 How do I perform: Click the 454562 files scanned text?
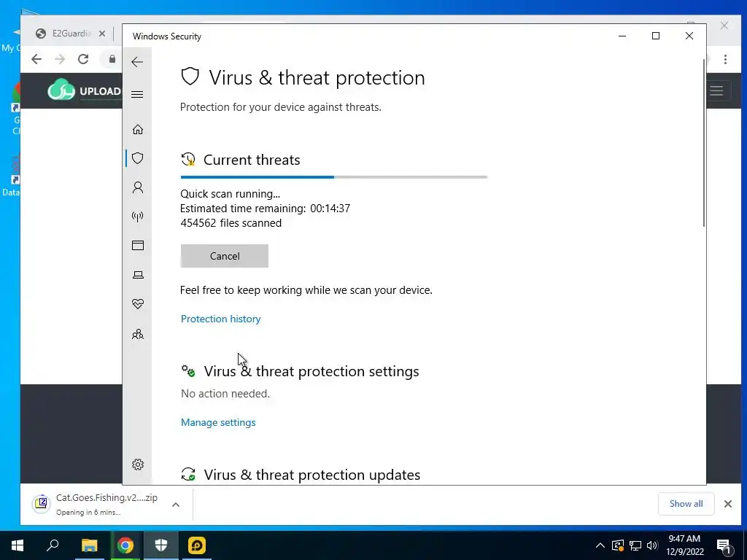[231, 223]
